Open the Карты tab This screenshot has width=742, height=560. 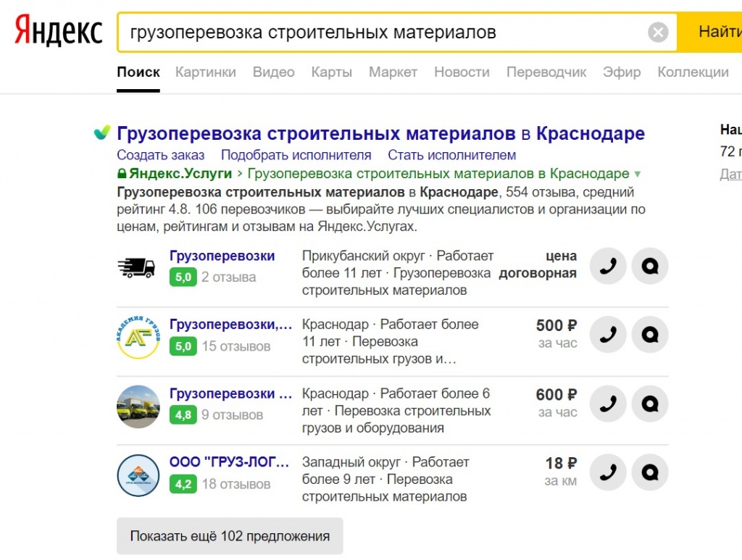pyautogui.click(x=331, y=72)
